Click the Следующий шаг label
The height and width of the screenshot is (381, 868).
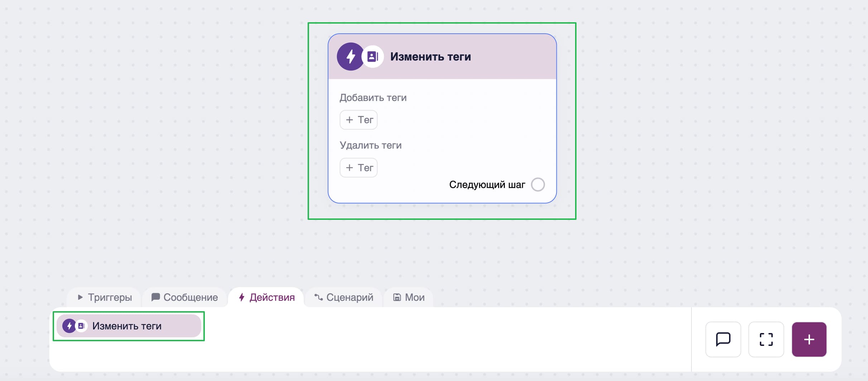tap(487, 184)
